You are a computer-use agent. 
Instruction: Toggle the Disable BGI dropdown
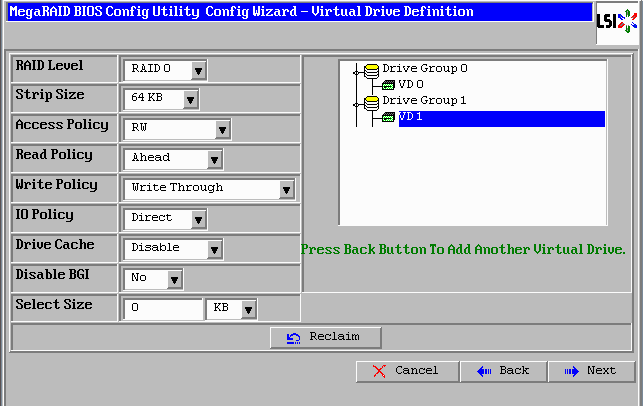point(174,279)
